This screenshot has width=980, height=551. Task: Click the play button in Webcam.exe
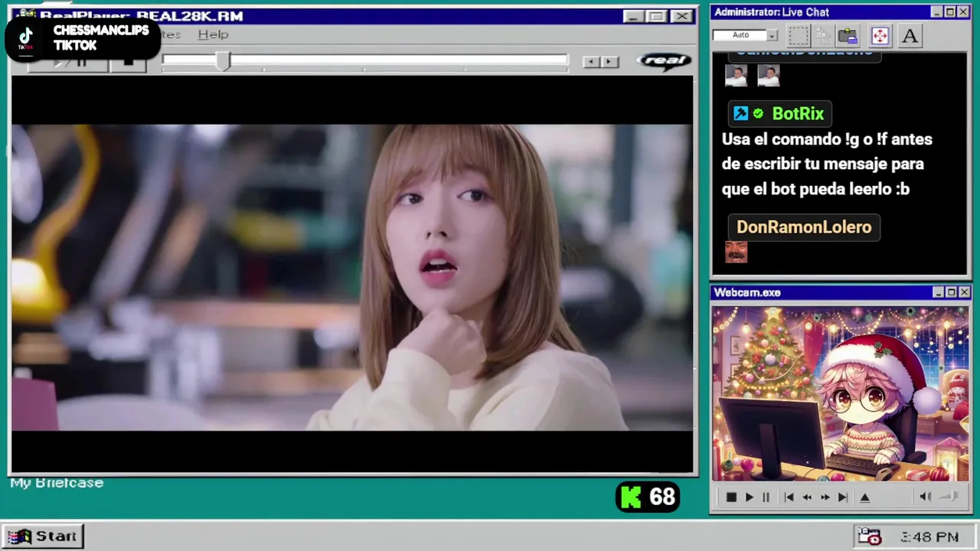click(750, 497)
